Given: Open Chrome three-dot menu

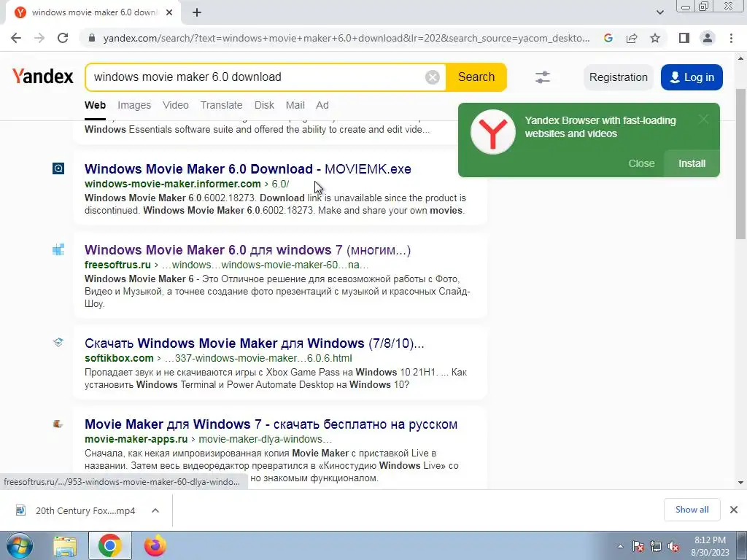Looking at the screenshot, I should (731, 38).
